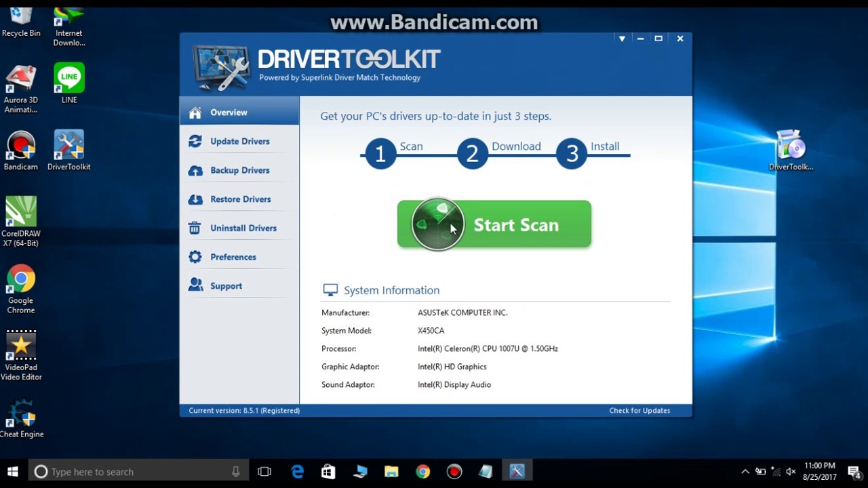Viewport: 868px width, 488px height.
Task: Click the X450CA system model value
Action: pos(431,331)
